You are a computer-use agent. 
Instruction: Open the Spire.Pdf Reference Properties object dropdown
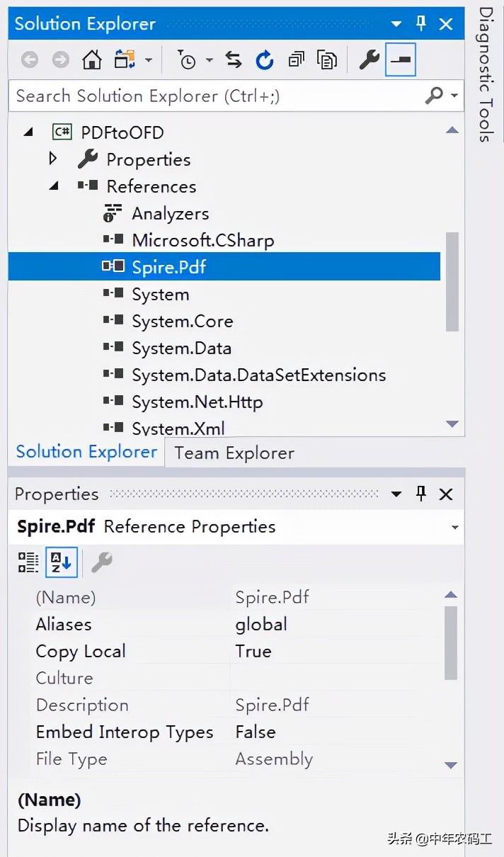point(454,528)
